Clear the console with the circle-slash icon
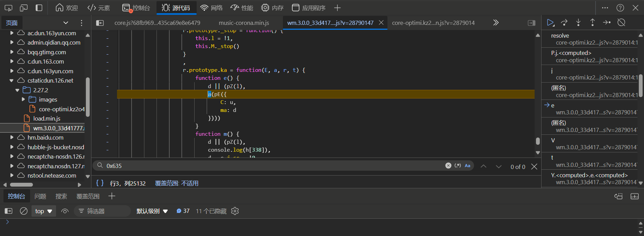644x236 pixels. [24, 211]
